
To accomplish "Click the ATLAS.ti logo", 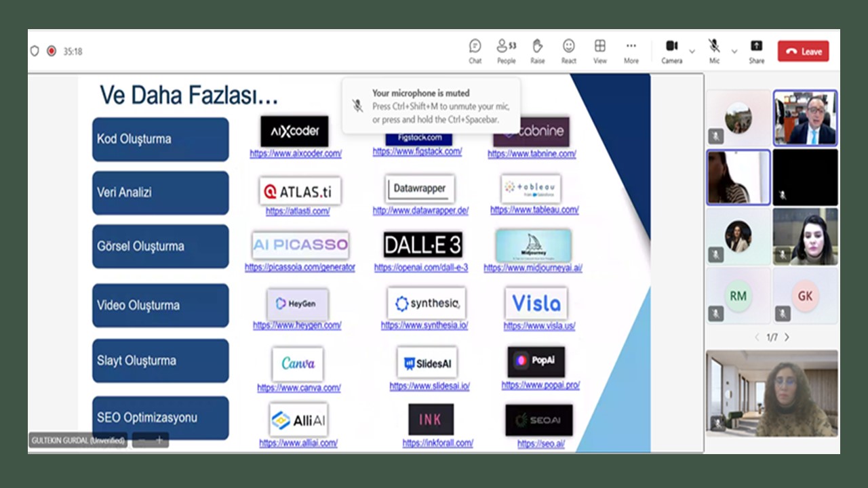I will coord(300,191).
